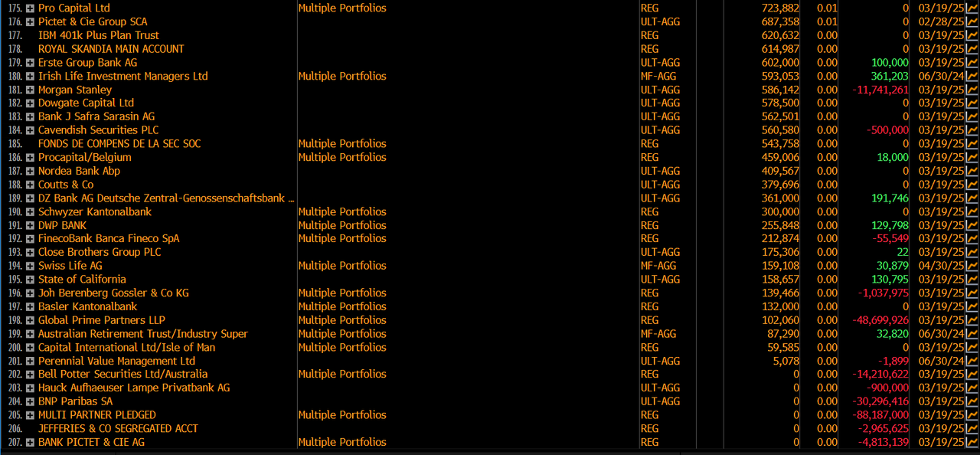Viewport: 980px width, 455px height.
Task: Click the filing date 02/28/25
Action: [x=941, y=22]
